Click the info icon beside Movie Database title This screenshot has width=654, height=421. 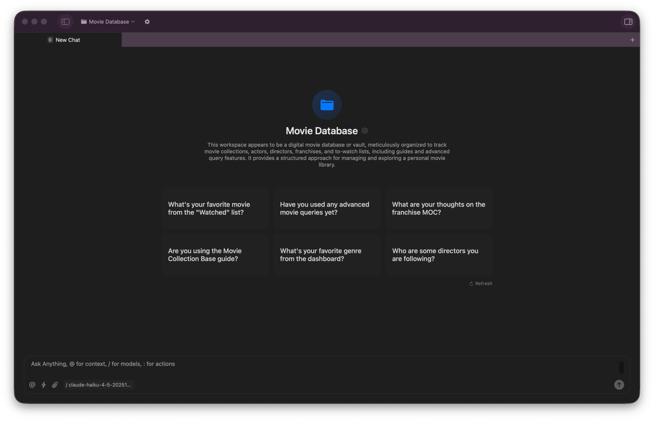tap(365, 131)
